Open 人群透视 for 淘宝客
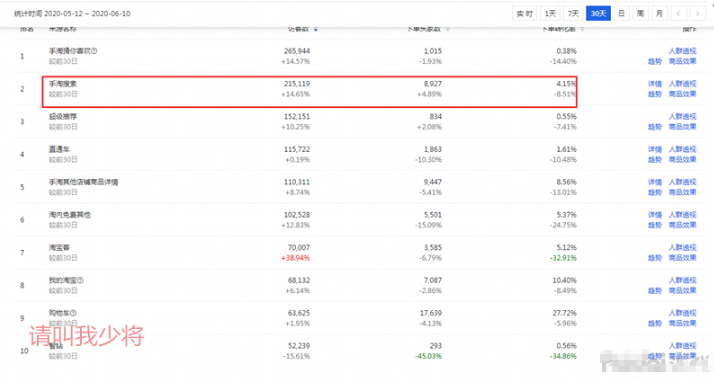714x385 pixels. [682, 248]
